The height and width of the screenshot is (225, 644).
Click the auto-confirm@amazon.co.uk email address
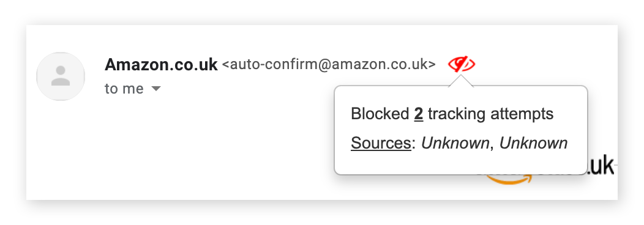point(329,65)
